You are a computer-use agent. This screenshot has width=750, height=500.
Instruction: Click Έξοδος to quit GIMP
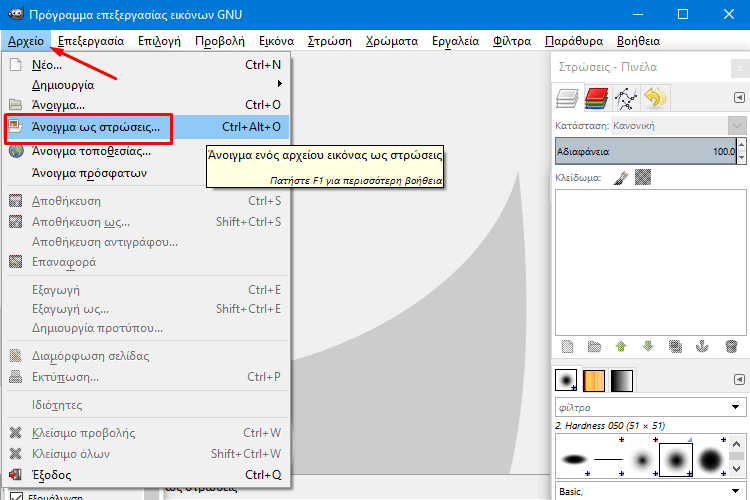[146, 475]
